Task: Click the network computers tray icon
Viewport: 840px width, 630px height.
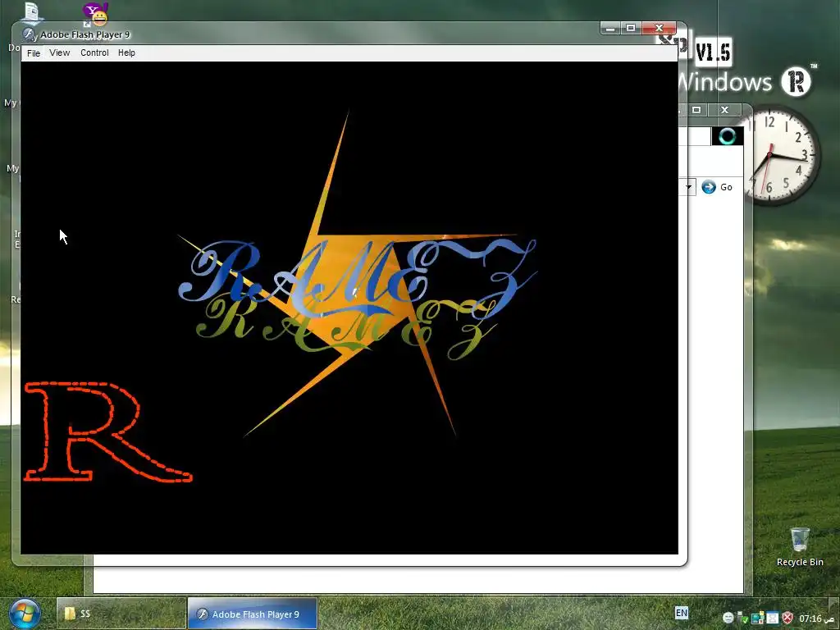Action: tap(757, 619)
